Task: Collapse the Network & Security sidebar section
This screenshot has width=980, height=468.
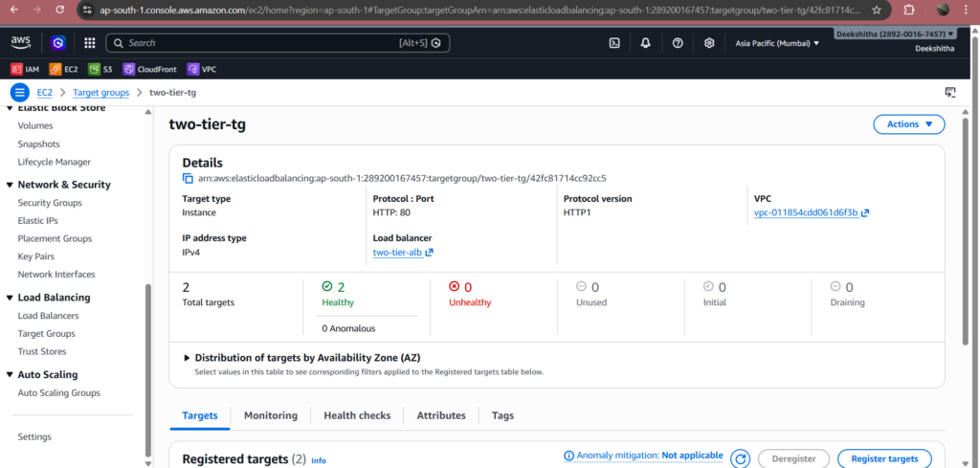Action: [x=10, y=185]
